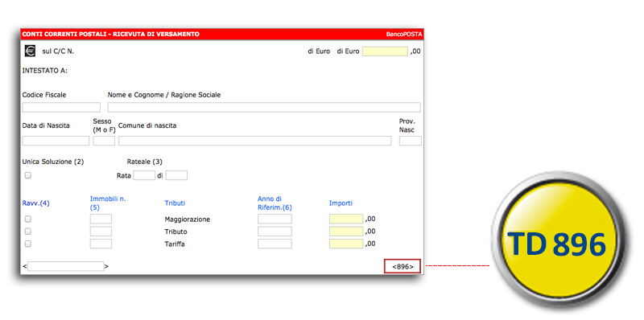The width and height of the screenshot is (644, 320).
Task: Click the Codice Fiscale input field
Action: click(x=61, y=108)
